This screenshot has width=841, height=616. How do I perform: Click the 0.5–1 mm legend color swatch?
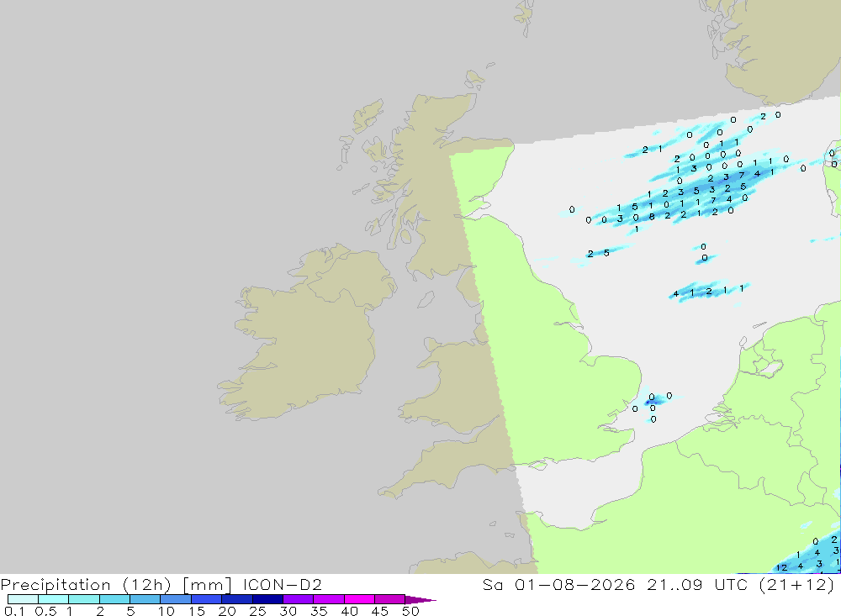[54, 599]
